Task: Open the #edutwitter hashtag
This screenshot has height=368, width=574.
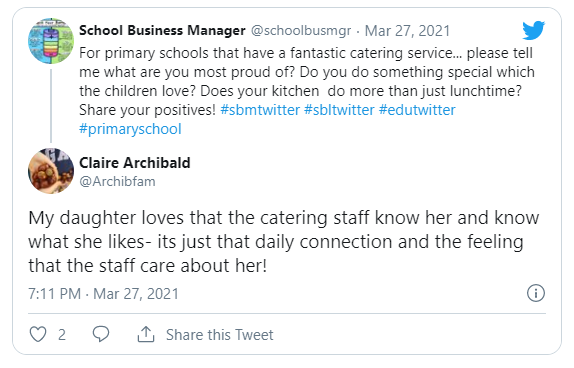Action: pos(417,110)
